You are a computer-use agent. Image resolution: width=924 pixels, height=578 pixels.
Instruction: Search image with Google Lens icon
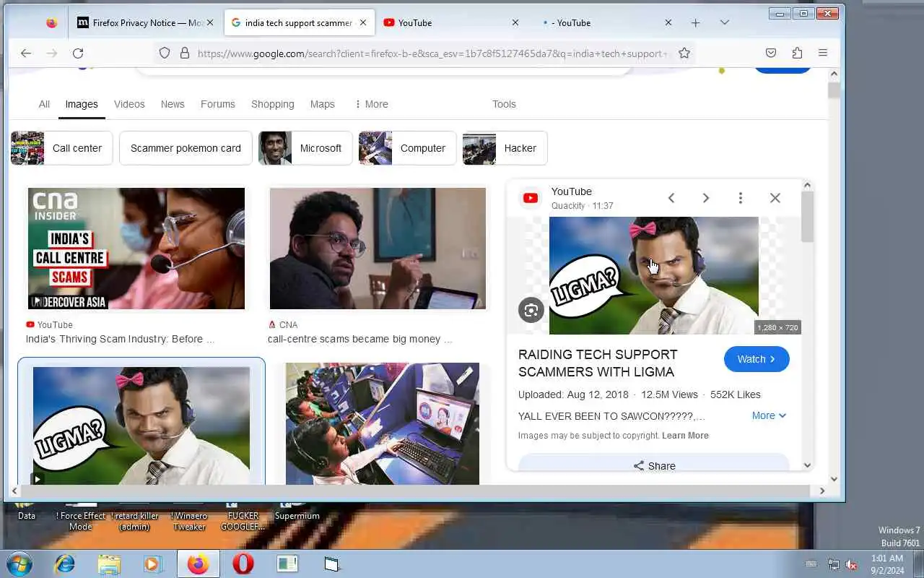531,310
